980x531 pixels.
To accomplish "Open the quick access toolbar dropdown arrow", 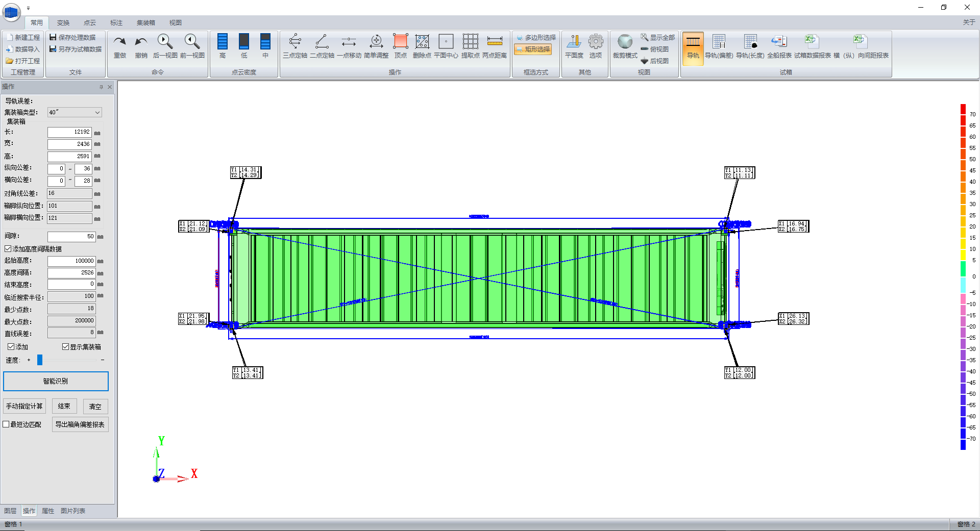I will coord(28,8).
